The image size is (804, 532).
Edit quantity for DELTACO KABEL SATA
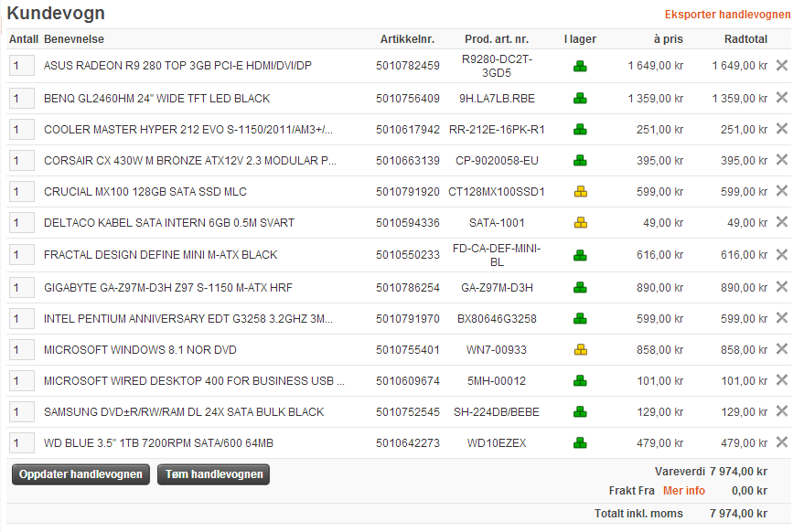coord(22,222)
